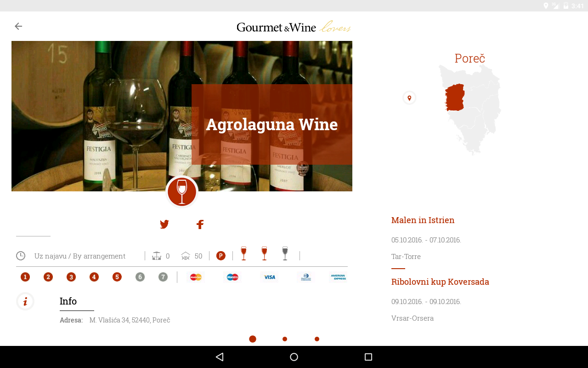Tap the first red wine glass rating
The width and height of the screenshot is (588, 368).
pos(243,253)
